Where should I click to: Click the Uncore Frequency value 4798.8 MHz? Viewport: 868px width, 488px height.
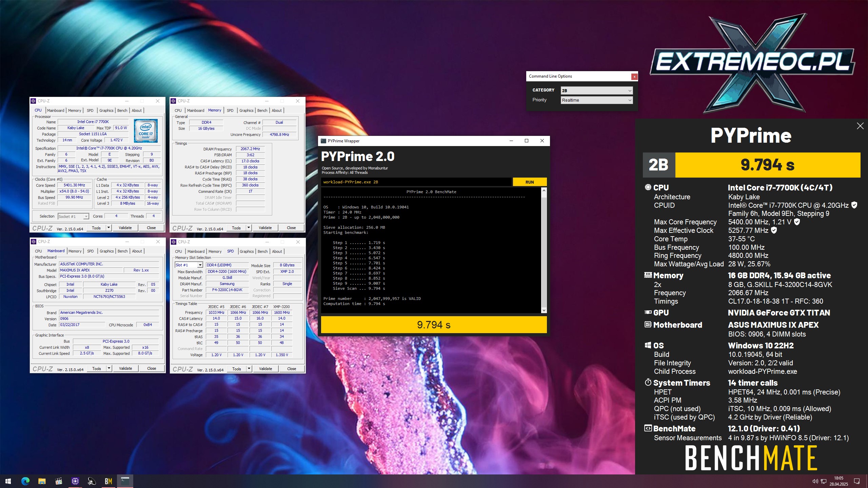279,135
